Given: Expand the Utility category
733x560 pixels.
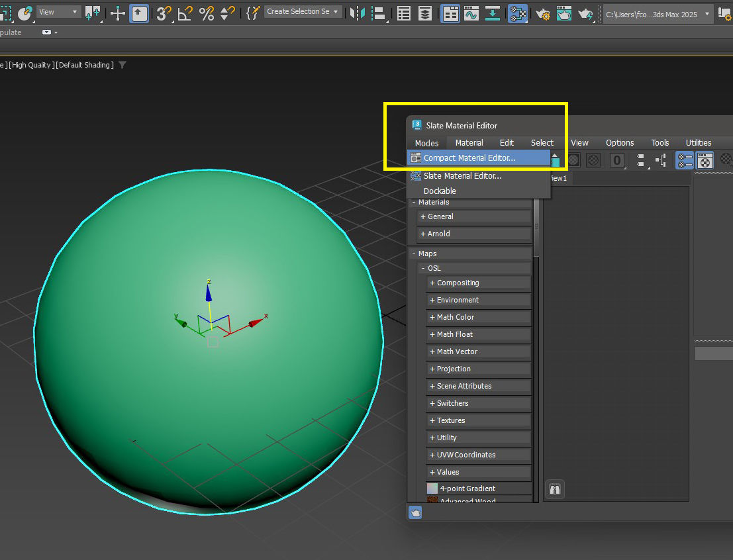Looking at the screenshot, I should tap(479, 438).
